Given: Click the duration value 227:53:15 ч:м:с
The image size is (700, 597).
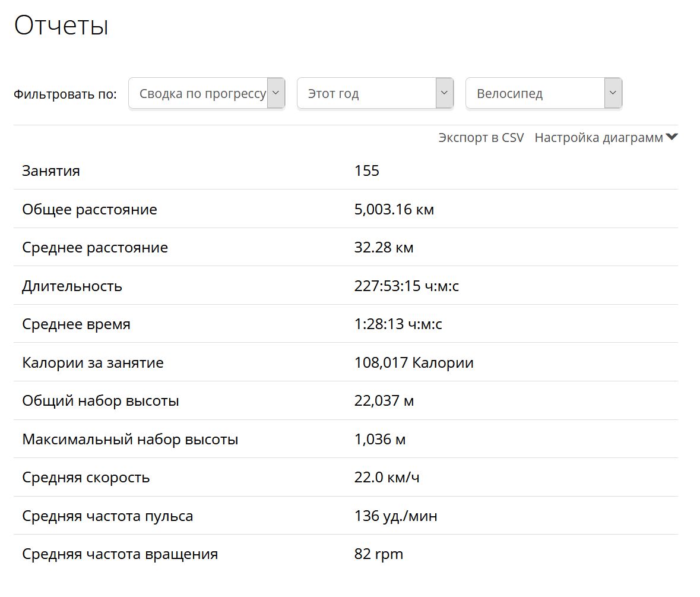Looking at the screenshot, I should [x=406, y=286].
